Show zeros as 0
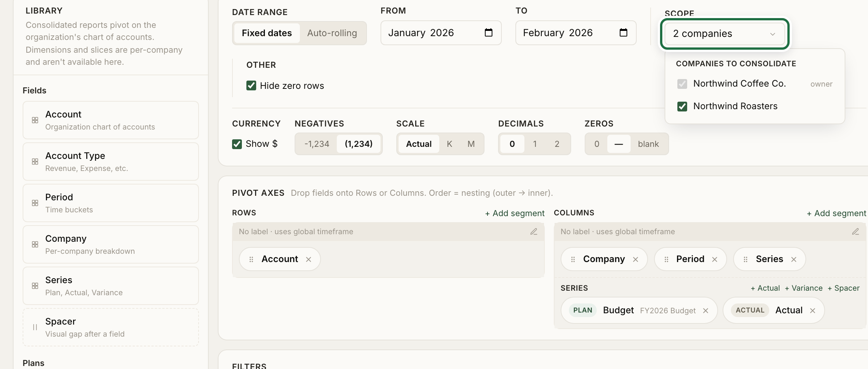Screen dimensions: 868x369 pyautogui.click(x=597, y=144)
